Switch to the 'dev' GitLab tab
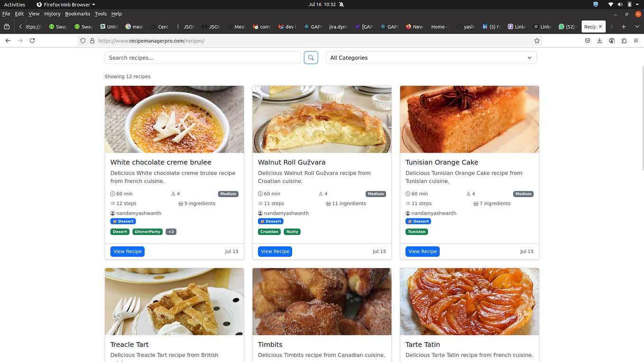Screen dimensions: 644x362 [x=287, y=27]
